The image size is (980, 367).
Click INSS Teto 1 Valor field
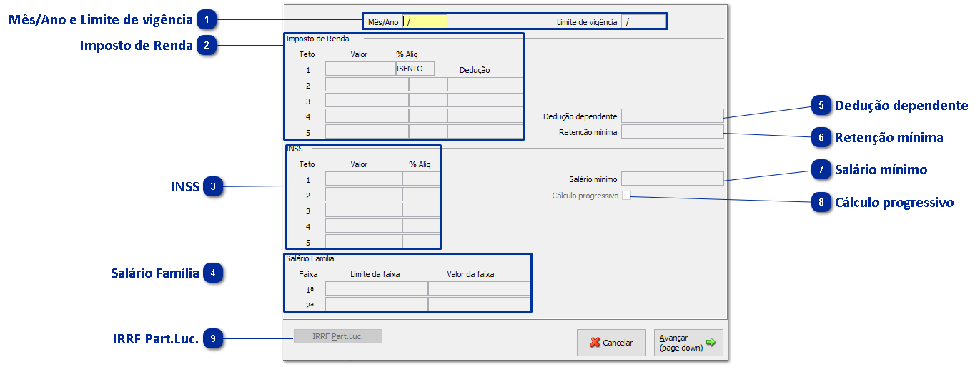pos(363,179)
